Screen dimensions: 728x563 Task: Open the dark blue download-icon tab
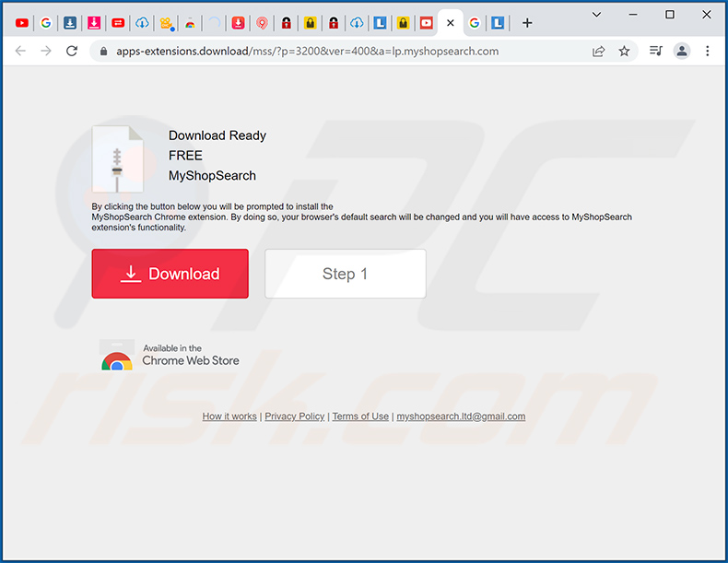point(70,23)
